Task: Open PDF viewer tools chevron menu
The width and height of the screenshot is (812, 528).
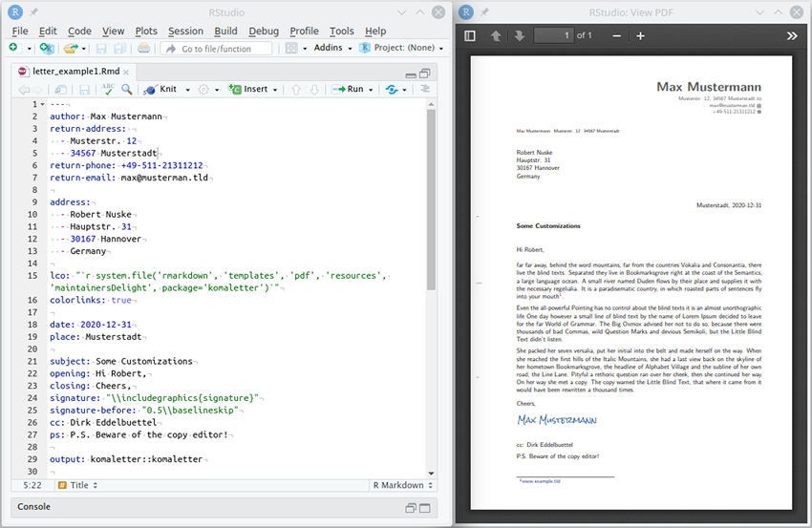Action: 792,36
